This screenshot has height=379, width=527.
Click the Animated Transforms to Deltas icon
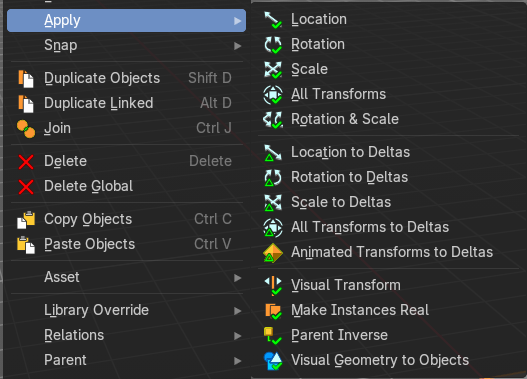[x=273, y=253]
